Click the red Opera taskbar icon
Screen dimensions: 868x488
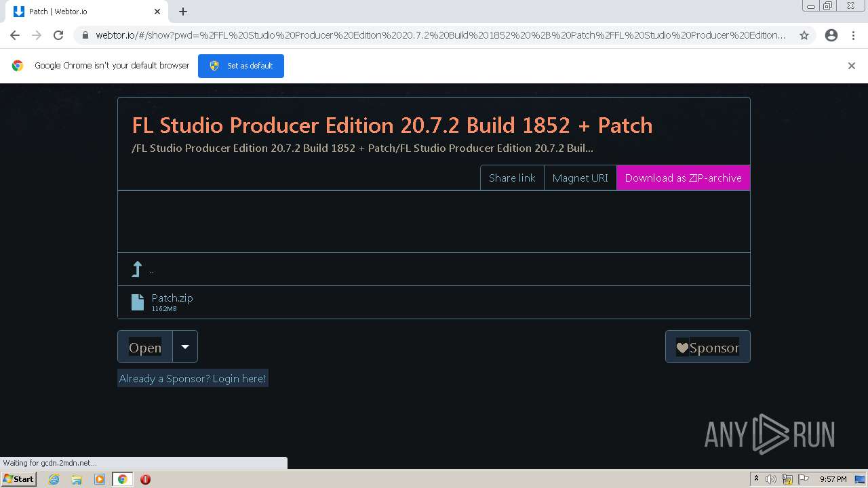click(145, 479)
